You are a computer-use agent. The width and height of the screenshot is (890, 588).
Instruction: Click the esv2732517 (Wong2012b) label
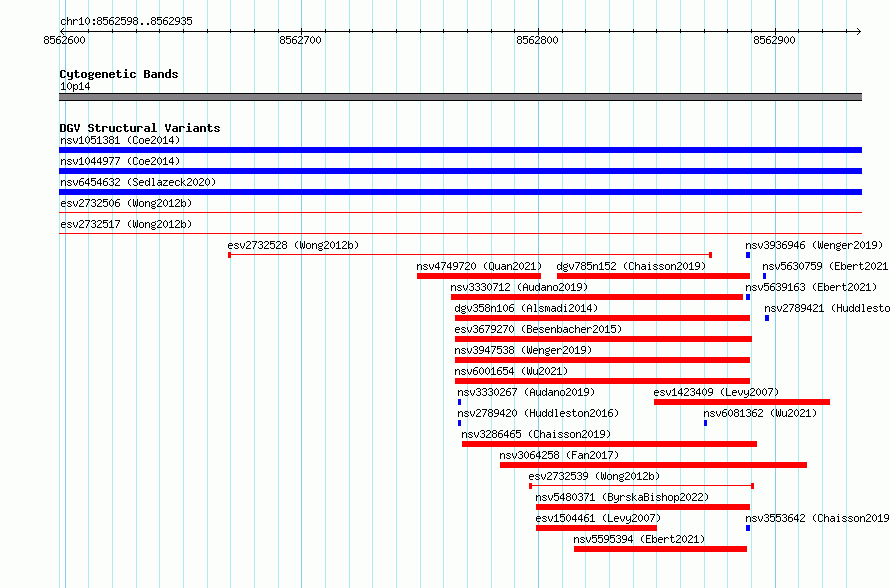[x=126, y=224]
